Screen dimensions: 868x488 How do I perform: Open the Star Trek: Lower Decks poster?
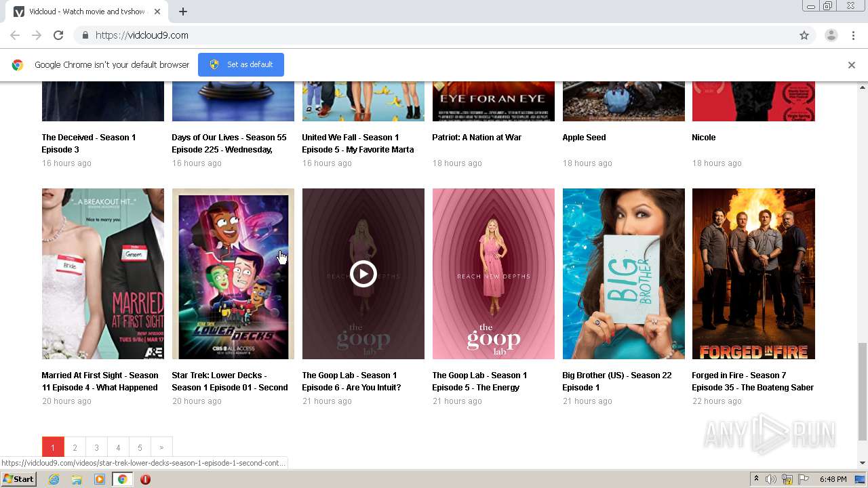(233, 274)
